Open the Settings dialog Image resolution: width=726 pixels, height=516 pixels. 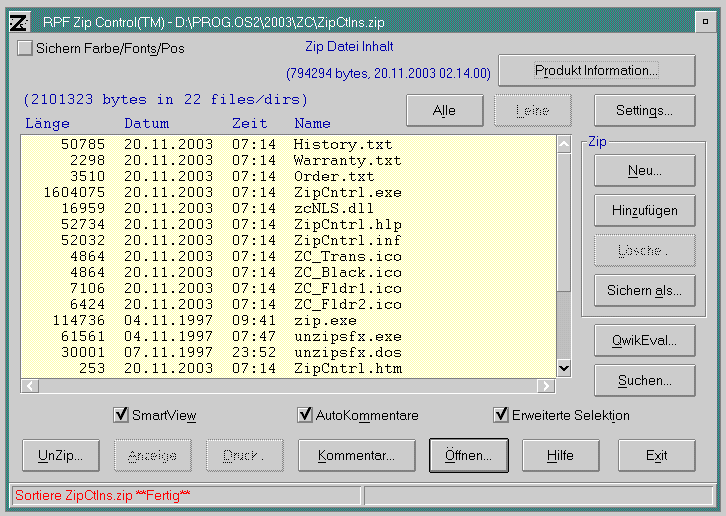[x=645, y=110]
